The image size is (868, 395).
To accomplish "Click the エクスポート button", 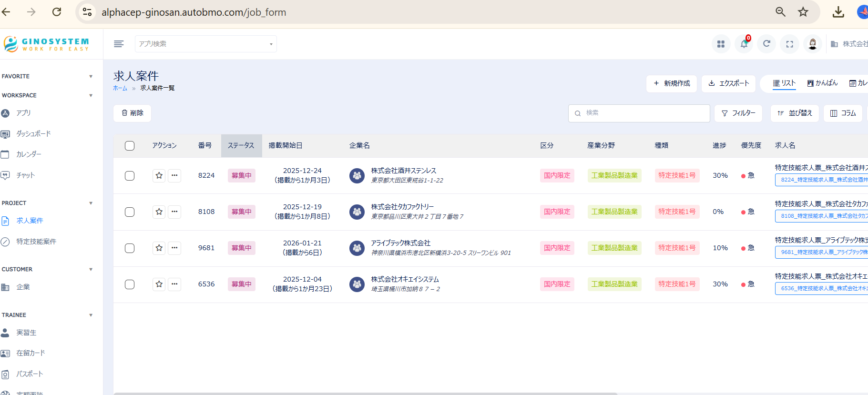I will pyautogui.click(x=728, y=83).
